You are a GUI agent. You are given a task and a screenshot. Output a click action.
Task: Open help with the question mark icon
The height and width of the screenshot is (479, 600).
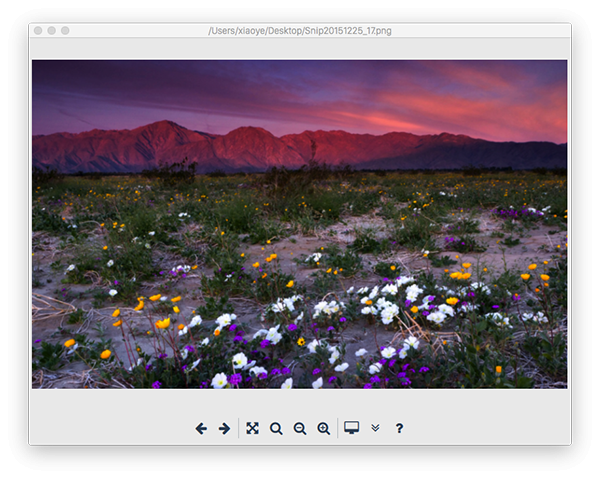[399, 428]
